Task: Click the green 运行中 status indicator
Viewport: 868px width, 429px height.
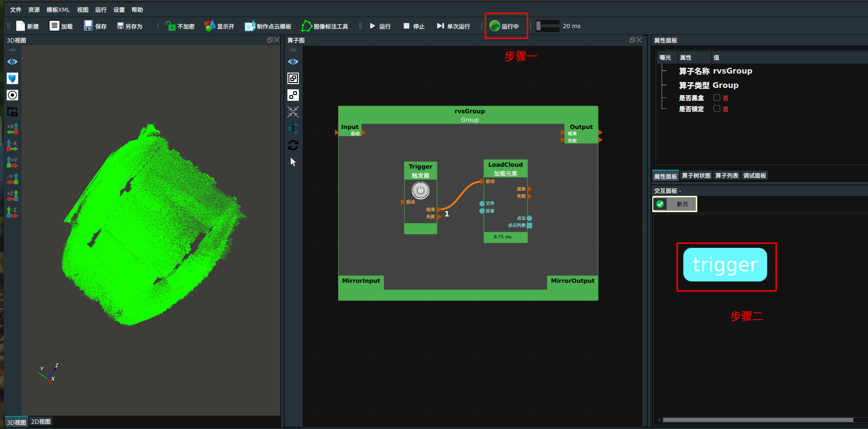Action: pyautogui.click(x=495, y=26)
